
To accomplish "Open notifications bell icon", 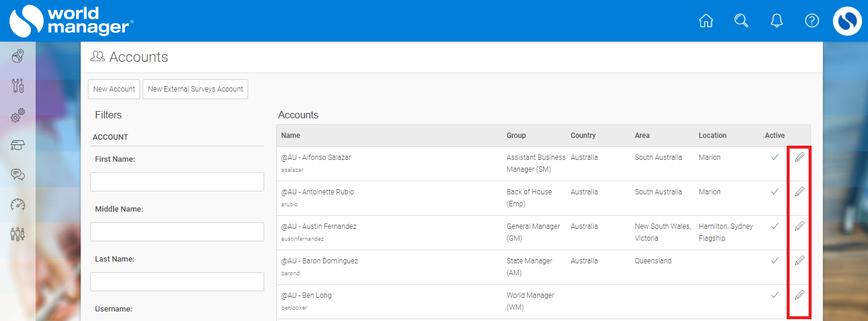I will [777, 21].
